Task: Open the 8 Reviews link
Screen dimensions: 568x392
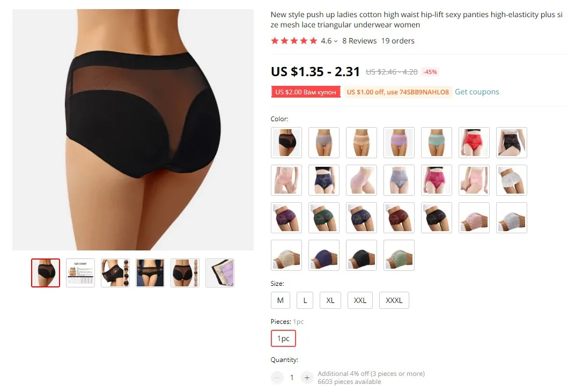Action: [x=359, y=41]
